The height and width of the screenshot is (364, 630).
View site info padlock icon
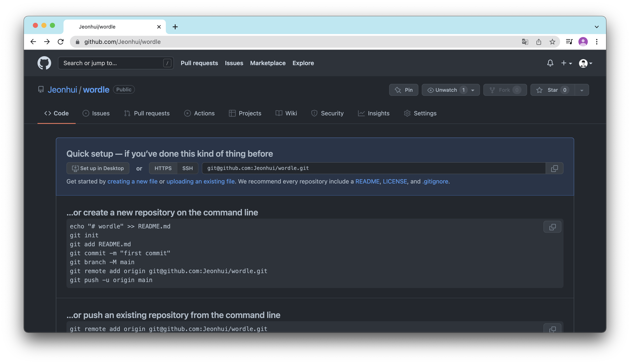pos(78,42)
